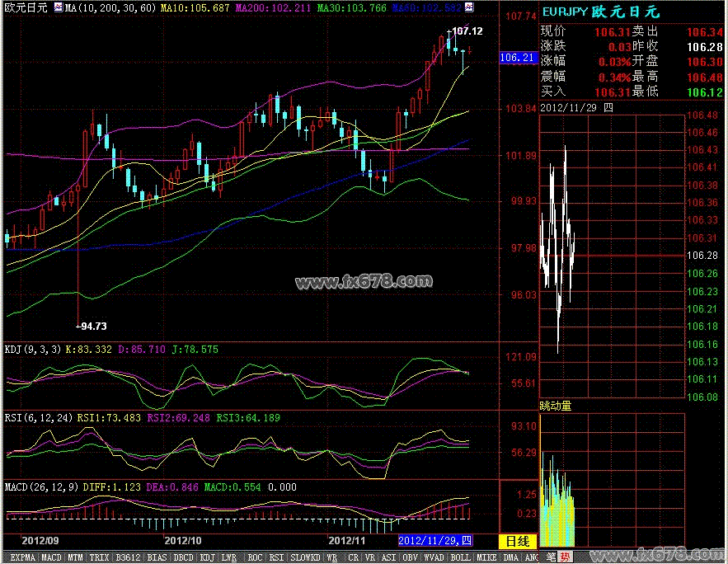Switch to the KDJ indicator tab

[x=207, y=557]
